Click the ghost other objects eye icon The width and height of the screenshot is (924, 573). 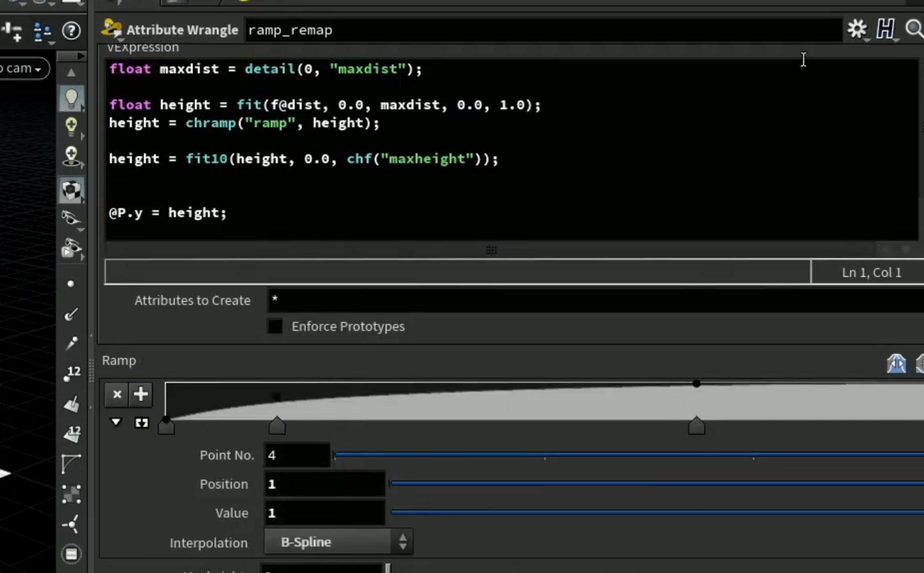(71, 218)
